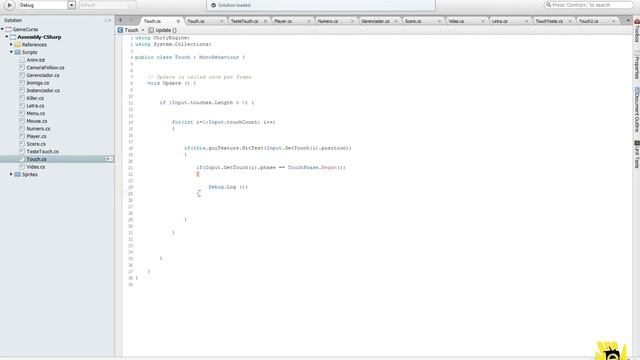Collapse the Assembly-CSharp project node
640x360 pixels.
(7, 37)
